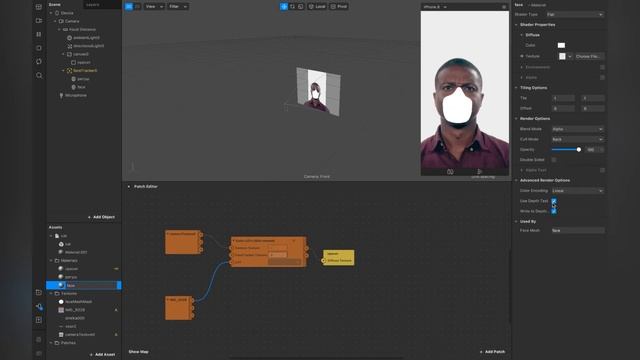Toggle the Use Depth Test checkbox
Viewport: 640px width, 360px height.
pos(554,201)
